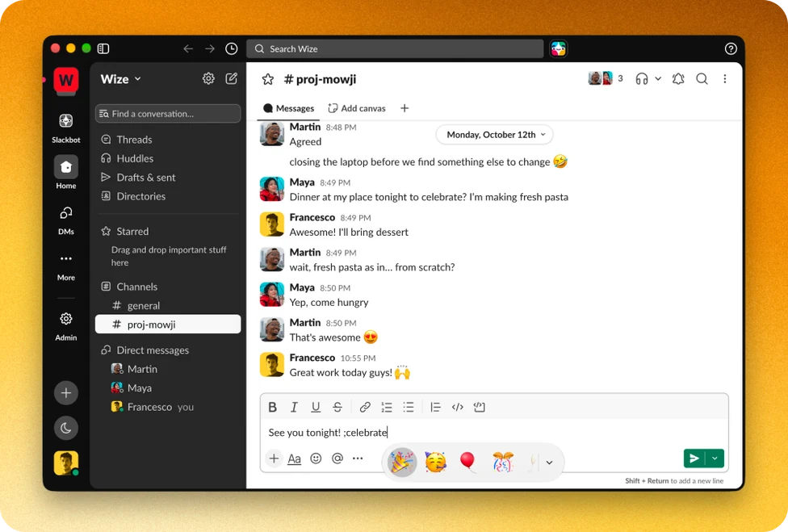Viewport: 788px width, 532px height.
Task: Toggle dark mode moon icon
Action: point(66,428)
